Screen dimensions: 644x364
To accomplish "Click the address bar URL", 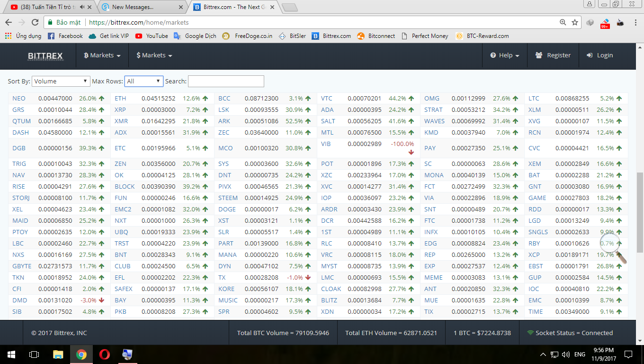I will (x=139, y=22).
